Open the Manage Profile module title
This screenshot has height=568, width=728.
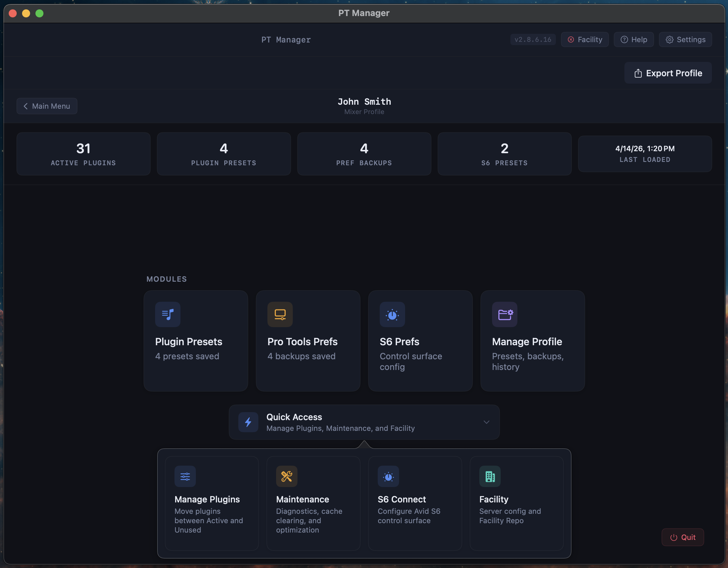[x=527, y=342]
